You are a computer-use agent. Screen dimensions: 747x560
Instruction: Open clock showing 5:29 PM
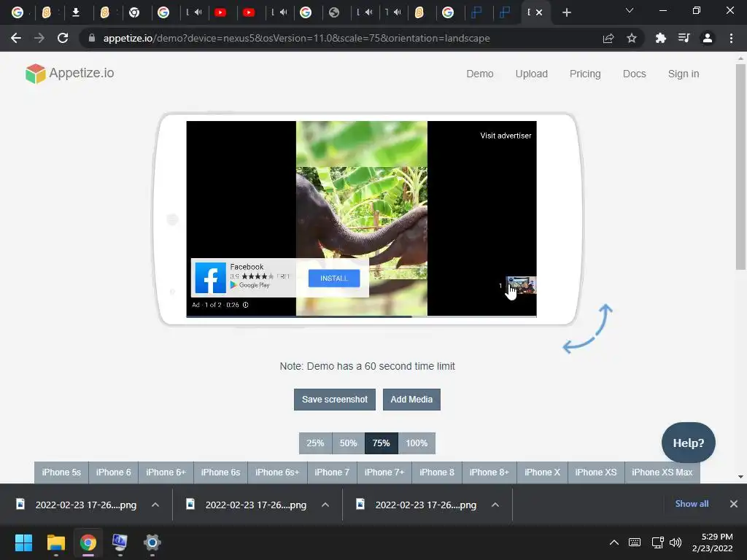(x=712, y=542)
